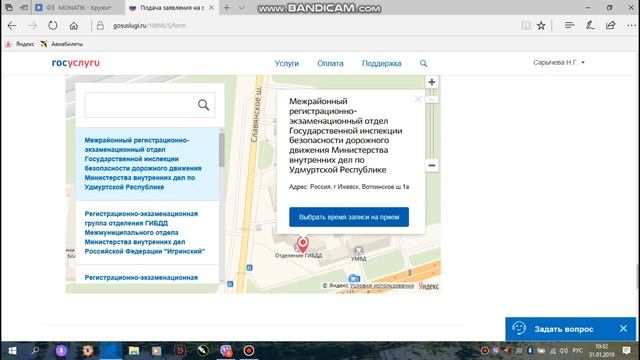Open the Поддержка menu

(x=382, y=63)
